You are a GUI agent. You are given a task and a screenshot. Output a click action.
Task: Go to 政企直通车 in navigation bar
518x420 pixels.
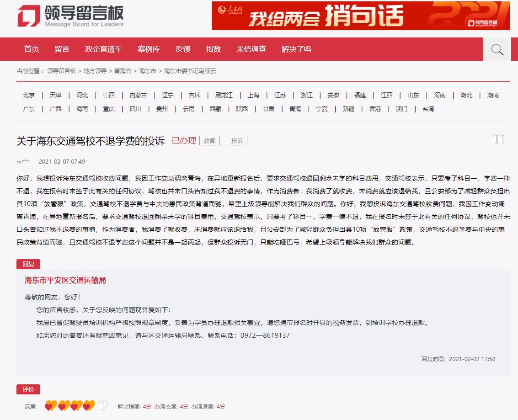(103, 49)
